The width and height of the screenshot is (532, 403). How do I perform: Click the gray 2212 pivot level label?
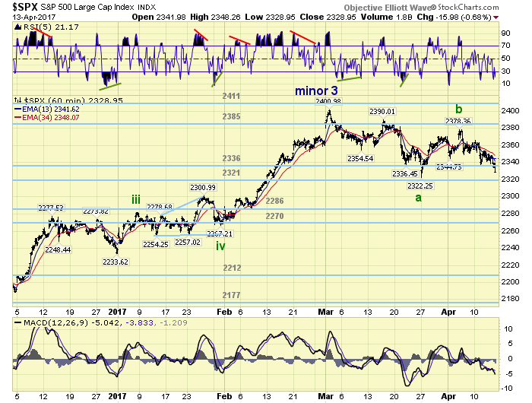(232, 268)
